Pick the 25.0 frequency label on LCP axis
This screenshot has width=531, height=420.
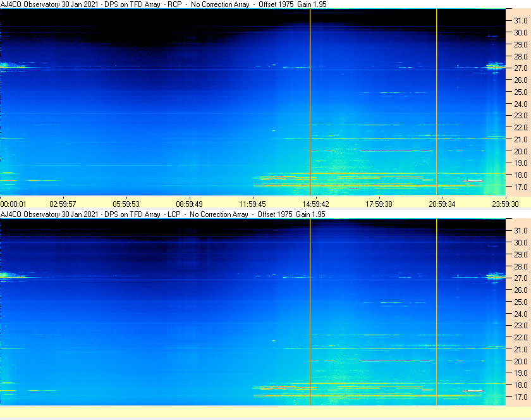(521, 302)
